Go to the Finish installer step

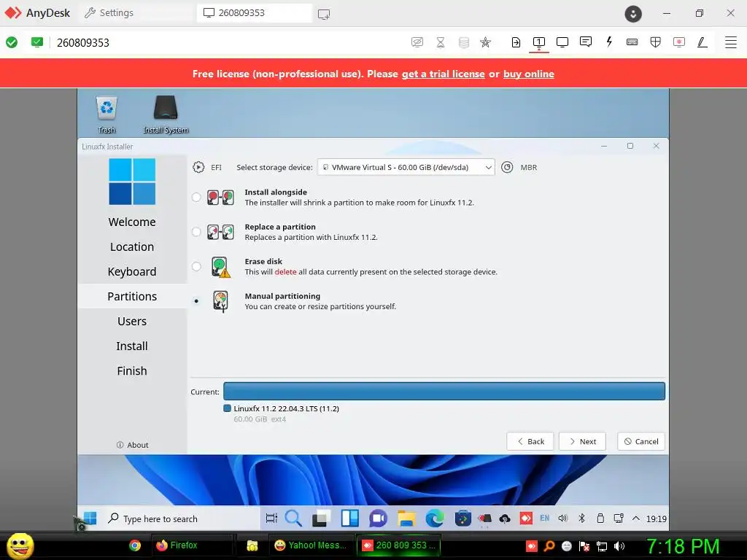coord(132,370)
